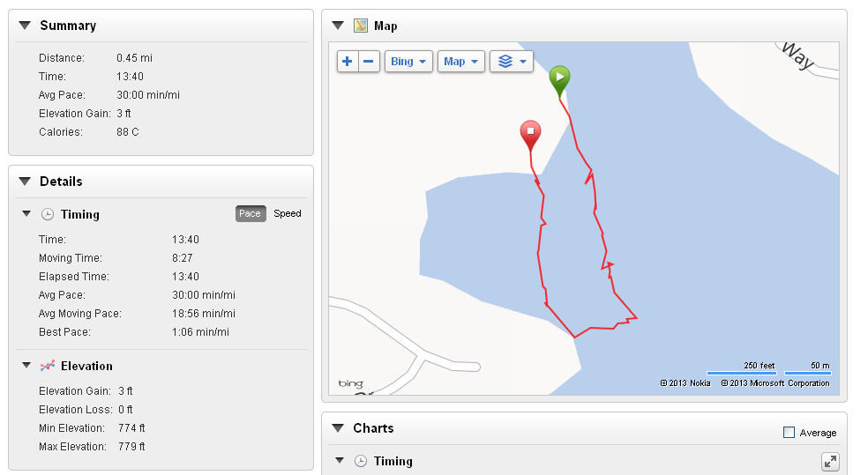Collapse the Map panel
The width and height of the screenshot is (868, 475).
pyautogui.click(x=338, y=26)
